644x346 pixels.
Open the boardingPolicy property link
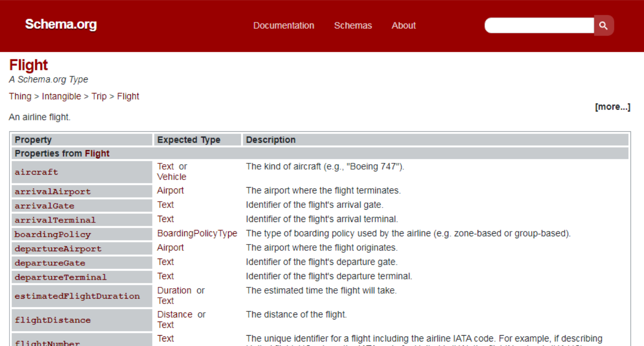53,235
